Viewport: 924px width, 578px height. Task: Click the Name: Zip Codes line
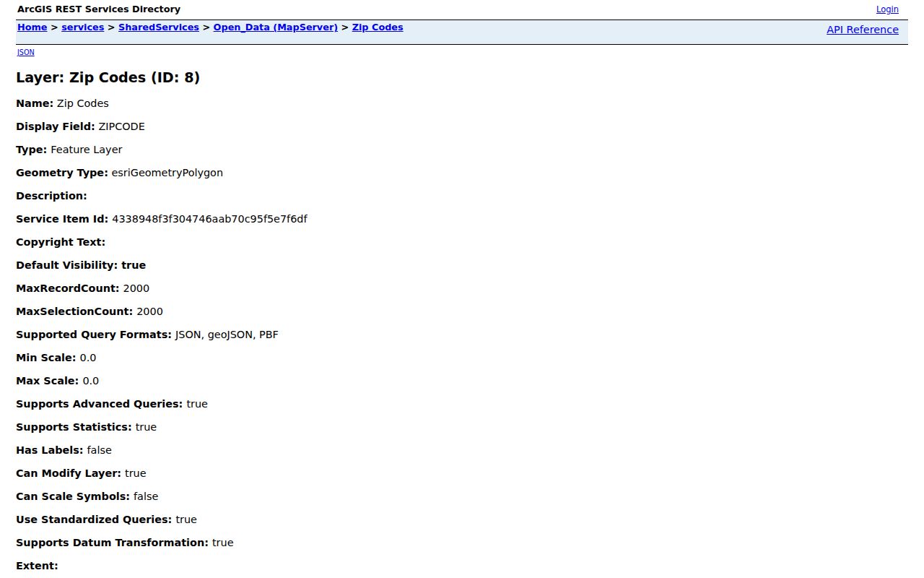pos(62,103)
